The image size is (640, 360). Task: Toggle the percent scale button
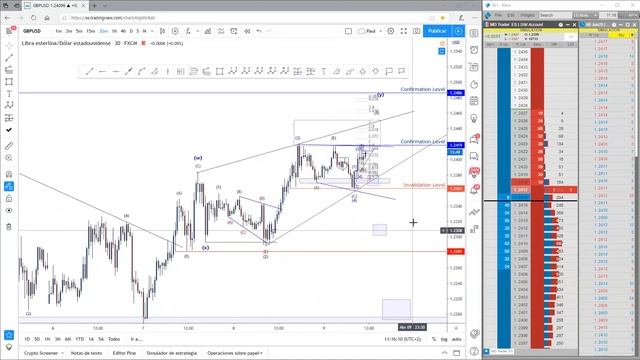point(434,339)
